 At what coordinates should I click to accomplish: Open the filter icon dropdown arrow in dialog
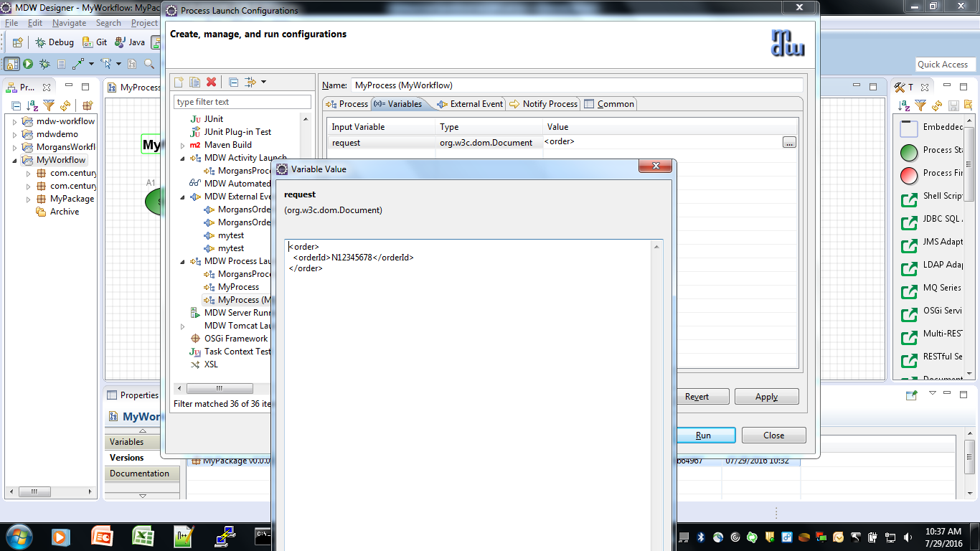263,83
